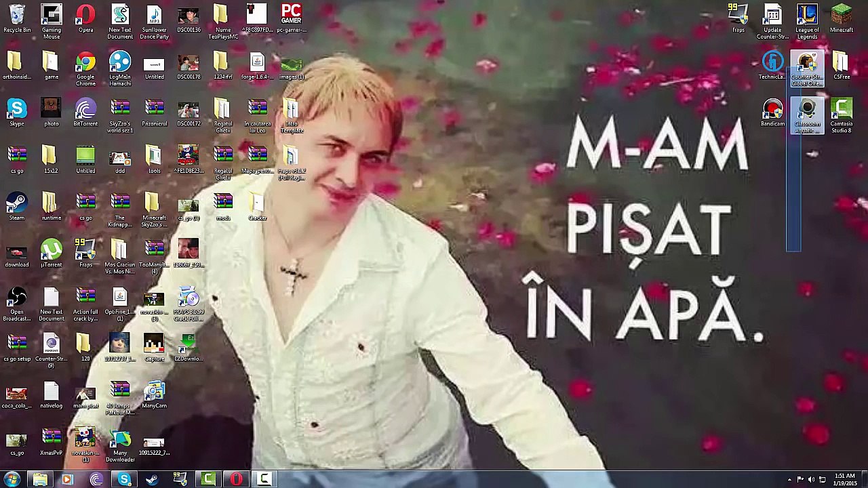
Task: Open the Windows Start menu
Action: point(12,480)
